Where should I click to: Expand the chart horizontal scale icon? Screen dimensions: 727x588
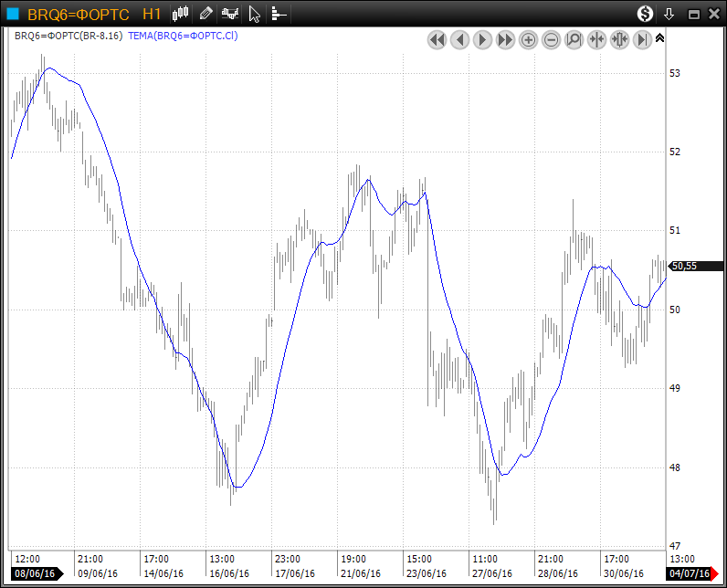click(620, 39)
